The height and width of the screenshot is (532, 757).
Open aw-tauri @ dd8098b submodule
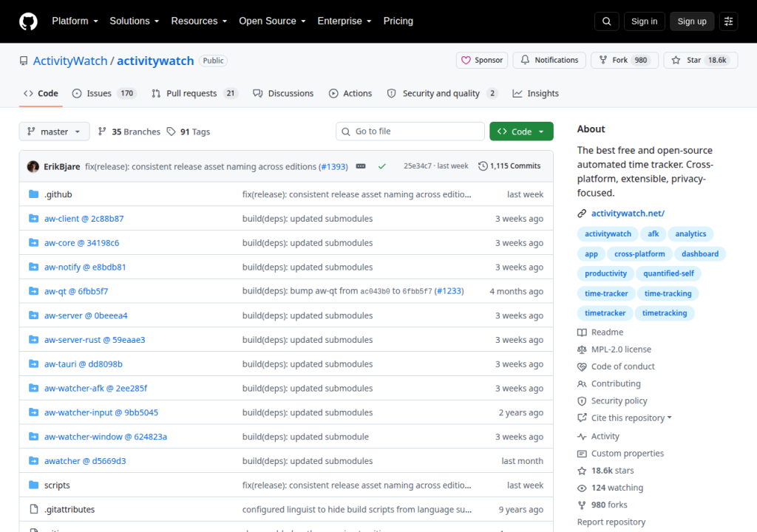tap(83, 364)
